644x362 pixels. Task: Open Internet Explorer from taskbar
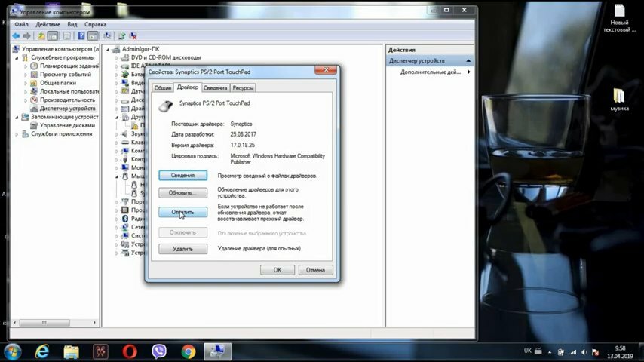[42, 352]
